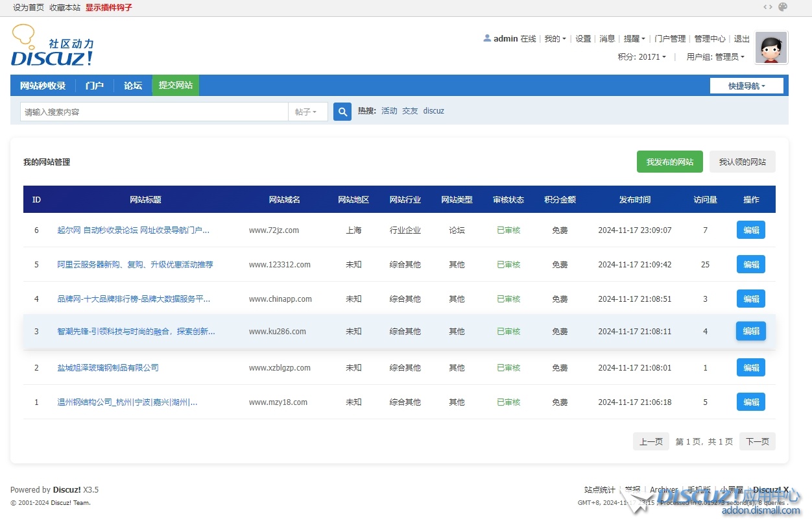Open the 盐城旭泽玻璃钢制品有限公司 title link
This screenshot has height=527, width=812.
click(108, 368)
